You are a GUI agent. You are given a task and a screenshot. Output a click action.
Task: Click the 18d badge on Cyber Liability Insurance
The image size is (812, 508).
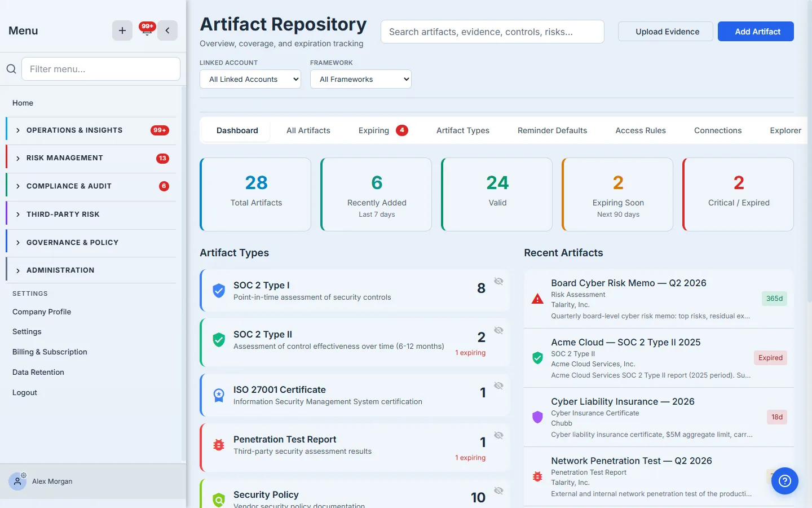[777, 417]
